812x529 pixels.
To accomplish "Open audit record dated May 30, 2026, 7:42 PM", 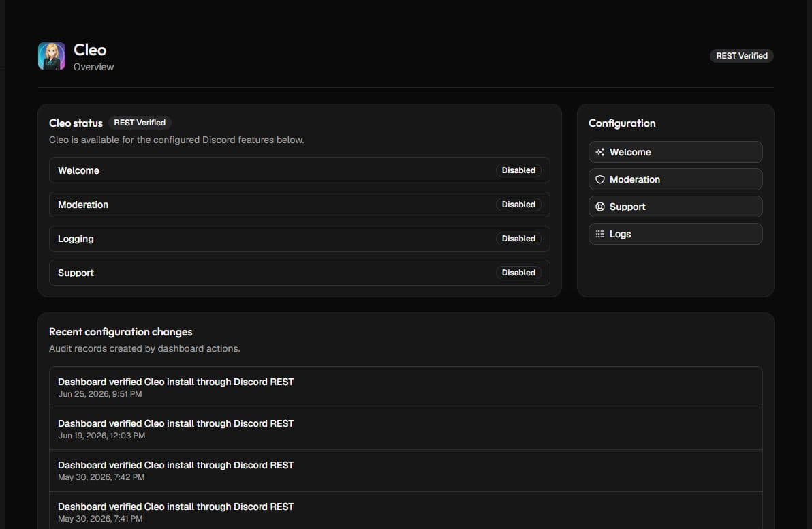I will click(405, 470).
